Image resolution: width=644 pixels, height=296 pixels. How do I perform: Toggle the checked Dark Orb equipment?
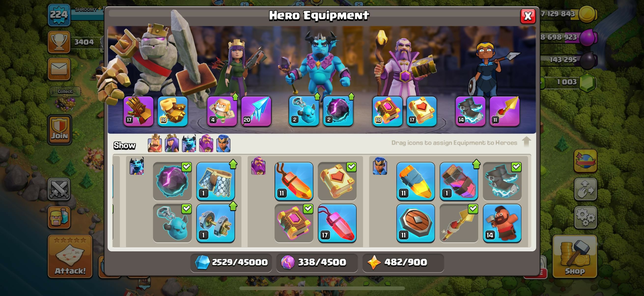(172, 181)
